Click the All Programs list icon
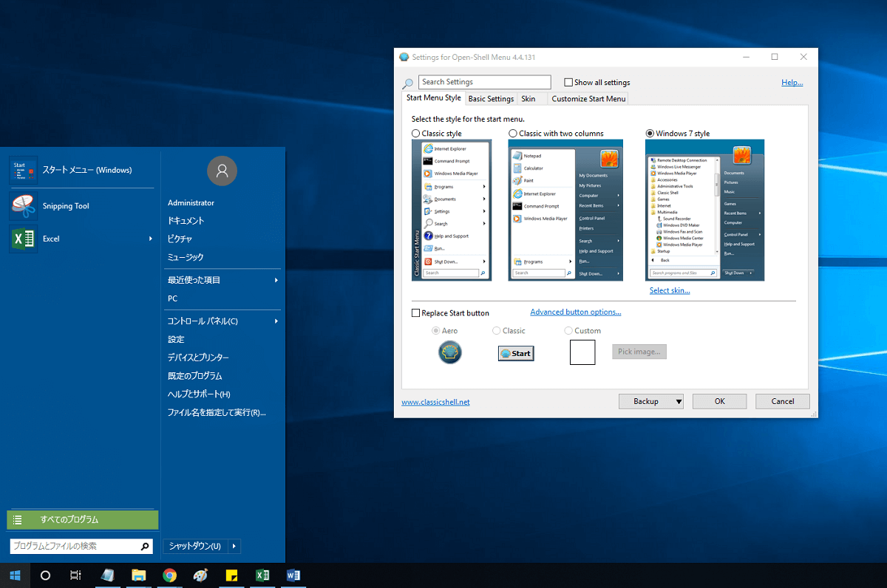Screen dimensions: 887x588 18,519
